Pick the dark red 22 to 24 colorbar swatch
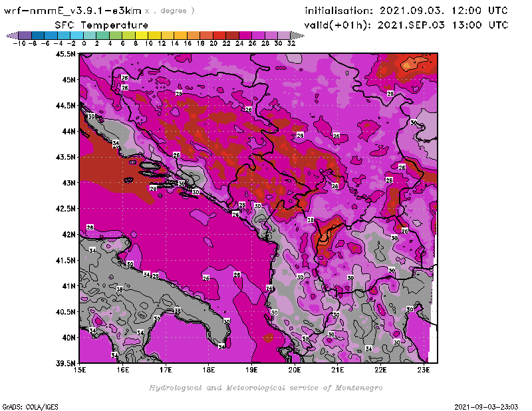This screenshot has height=411, width=532. pyautogui.click(x=232, y=35)
